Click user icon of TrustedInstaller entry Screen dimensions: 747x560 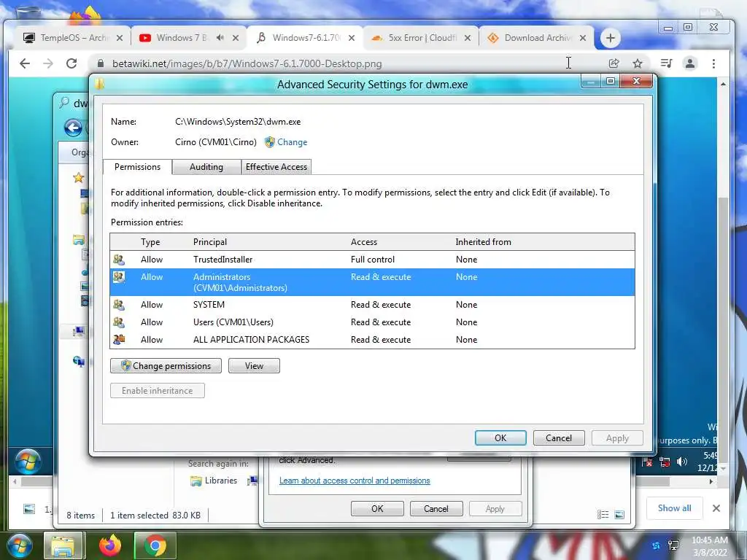pyautogui.click(x=119, y=260)
